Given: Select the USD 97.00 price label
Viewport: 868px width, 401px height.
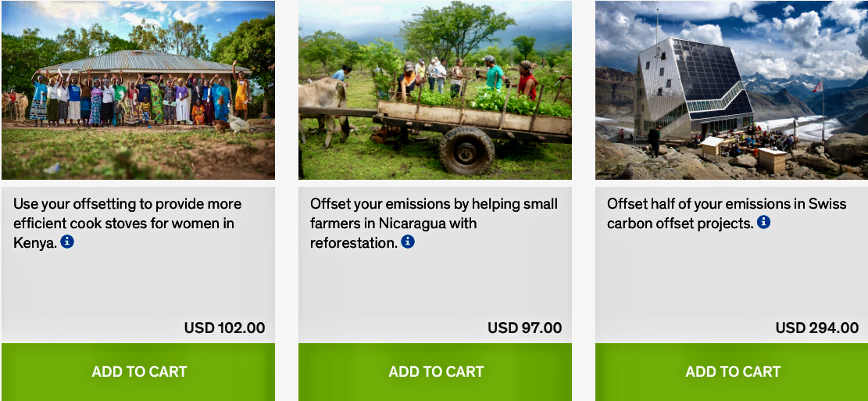Looking at the screenshot, I should (524, 328).
